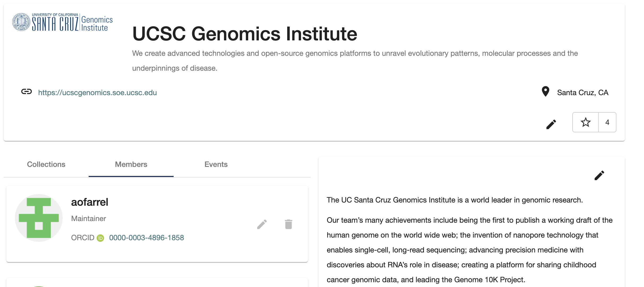644x287 pixels.
Task: Delete member aofarrel using the trash icon
Action: (288, 224)
